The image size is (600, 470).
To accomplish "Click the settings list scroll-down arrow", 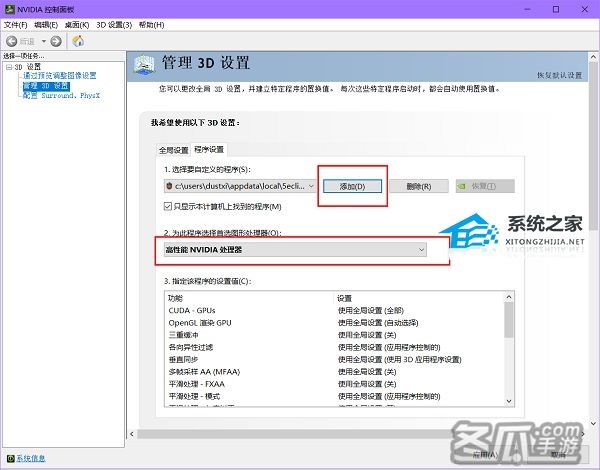I will tap(509, 401).
